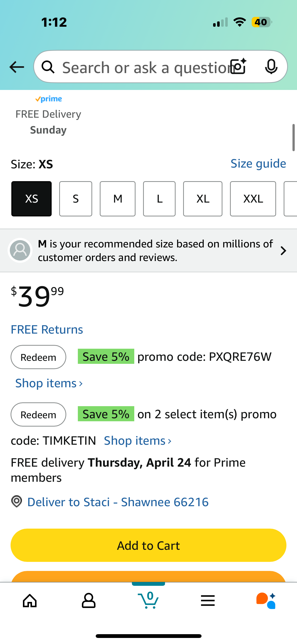Tap the microphone voice search icon

point(271,67)
